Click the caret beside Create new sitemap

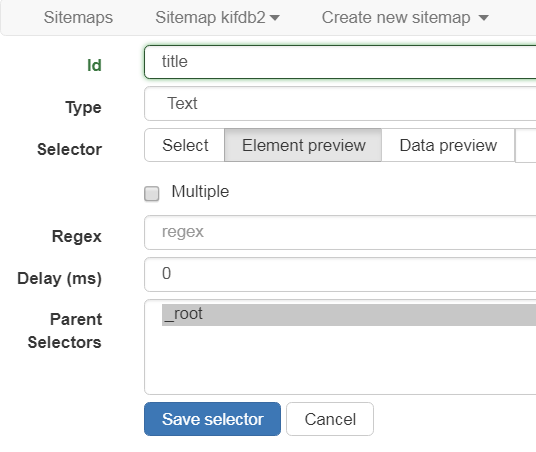483,17
